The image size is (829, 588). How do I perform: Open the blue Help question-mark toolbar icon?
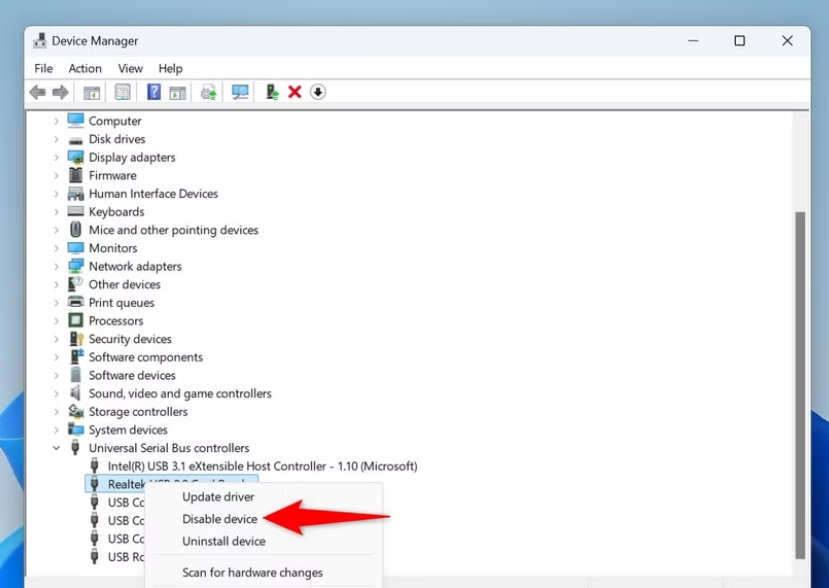154,92
